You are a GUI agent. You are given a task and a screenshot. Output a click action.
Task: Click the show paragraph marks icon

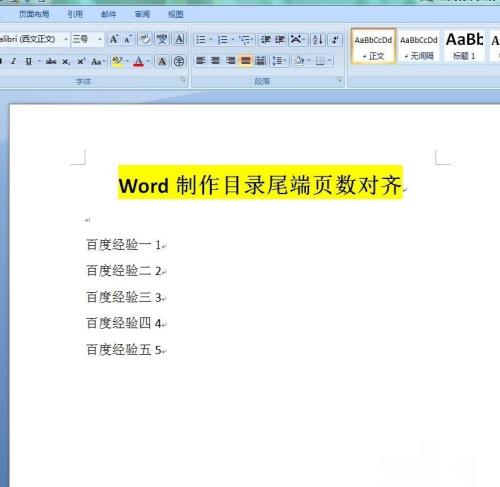[x=335, y=40]
